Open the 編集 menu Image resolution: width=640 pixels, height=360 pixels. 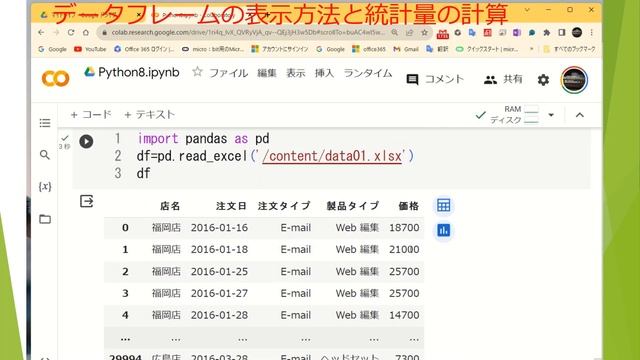tap(267, 73)
